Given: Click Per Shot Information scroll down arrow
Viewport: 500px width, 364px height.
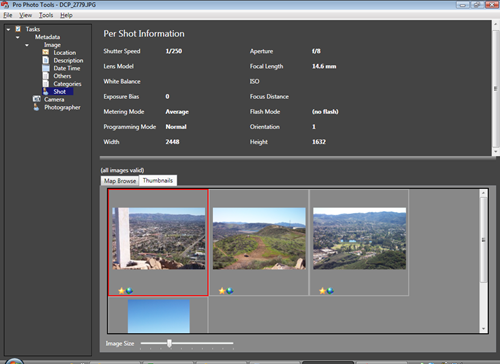Looking at the screenshot, I should [x=496, y=152].
